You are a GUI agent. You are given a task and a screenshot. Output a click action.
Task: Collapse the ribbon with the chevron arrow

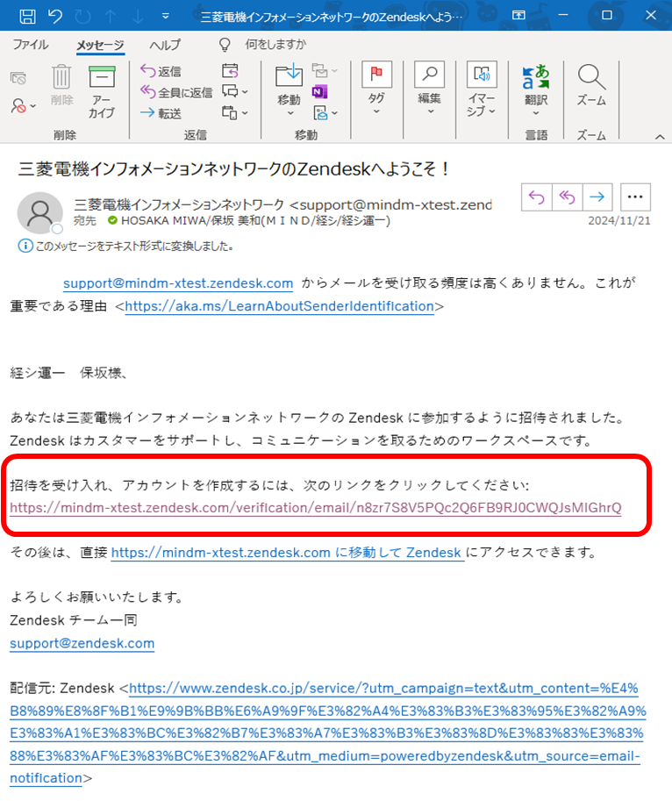coord(658,137)
